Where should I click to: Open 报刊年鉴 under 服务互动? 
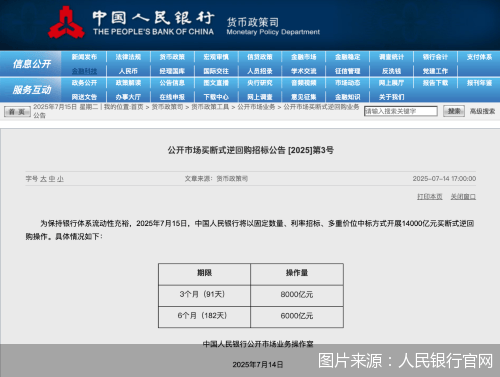click(479, 83)
